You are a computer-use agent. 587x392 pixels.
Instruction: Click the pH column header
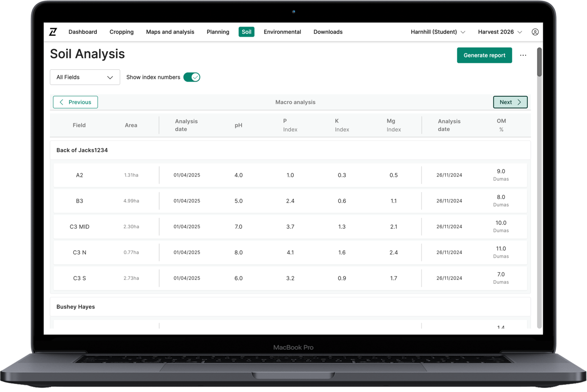pyautogui.click(x=238, y=125)
